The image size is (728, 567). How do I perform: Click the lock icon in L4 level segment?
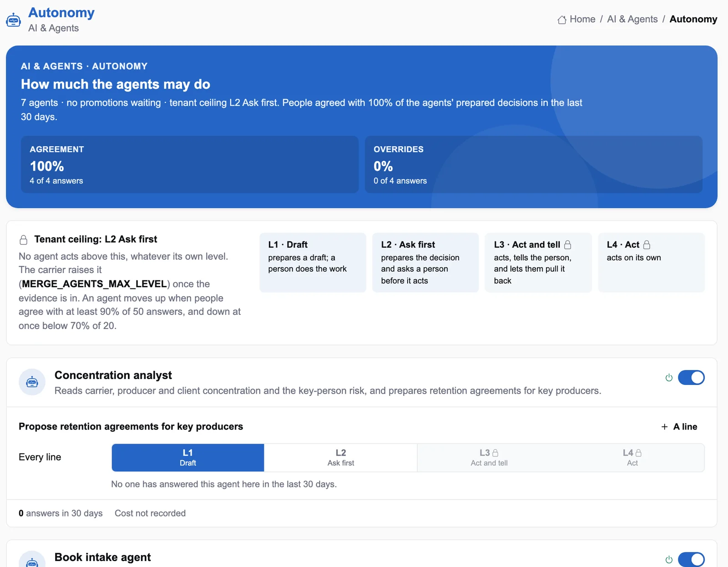[638, 453]
